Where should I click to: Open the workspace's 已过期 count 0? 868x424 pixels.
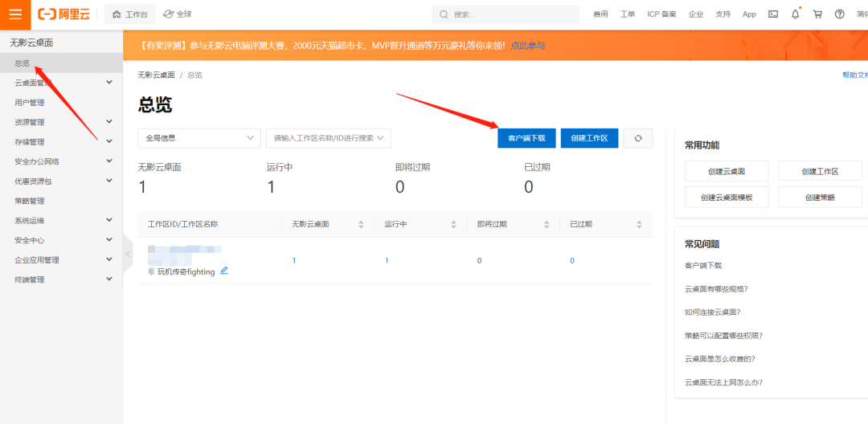572,260
